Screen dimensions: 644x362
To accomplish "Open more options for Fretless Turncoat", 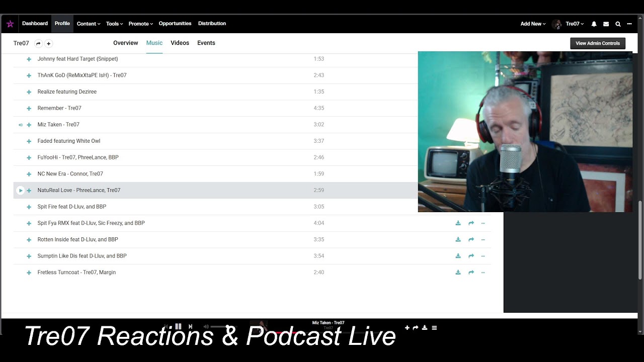I will tap(483, 273).
